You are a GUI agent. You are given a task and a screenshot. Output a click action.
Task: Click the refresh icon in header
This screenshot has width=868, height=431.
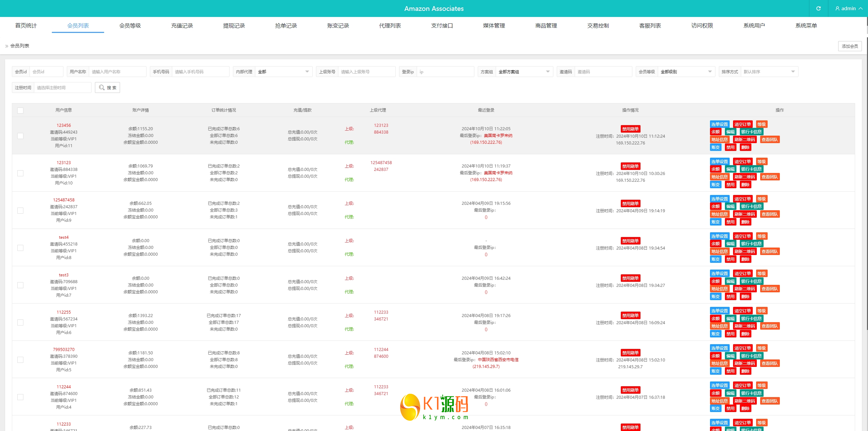pyautogui.click(x=818, y=8)
